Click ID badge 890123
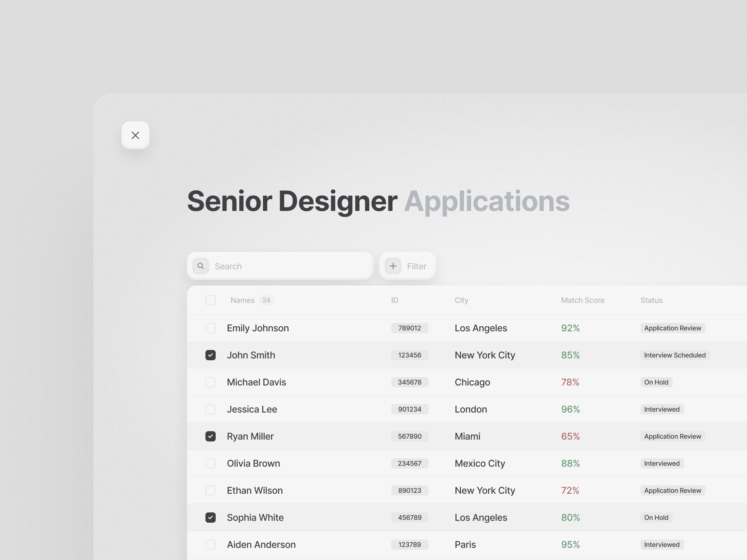The image size is (747, 560). click(x=410, y=490)
